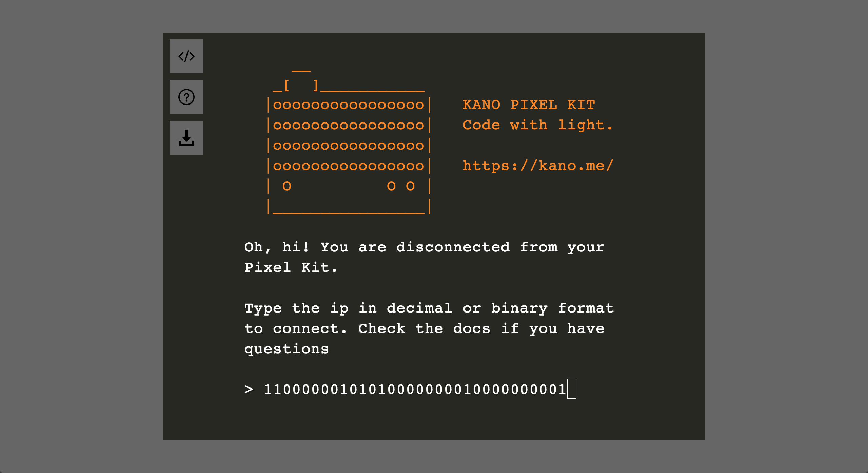The height and width of the screenshot is (473, 868).
Task: Select the Kano Pixel Kit panel icon
Action: (x=187, y=57)
